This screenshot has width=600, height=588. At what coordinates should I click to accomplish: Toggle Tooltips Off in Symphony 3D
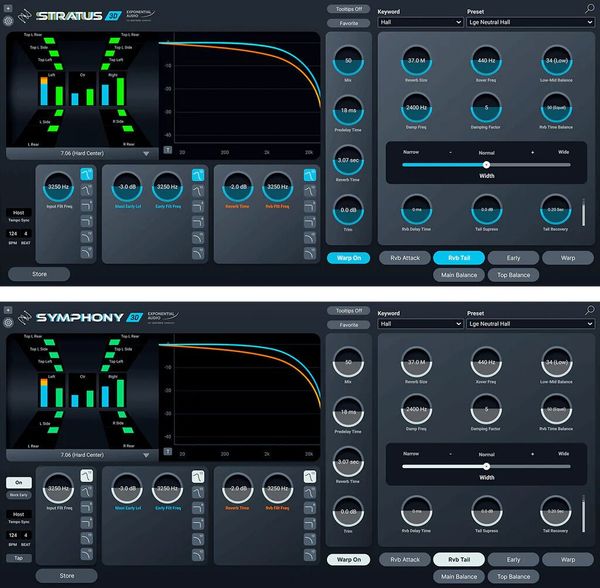349,311
